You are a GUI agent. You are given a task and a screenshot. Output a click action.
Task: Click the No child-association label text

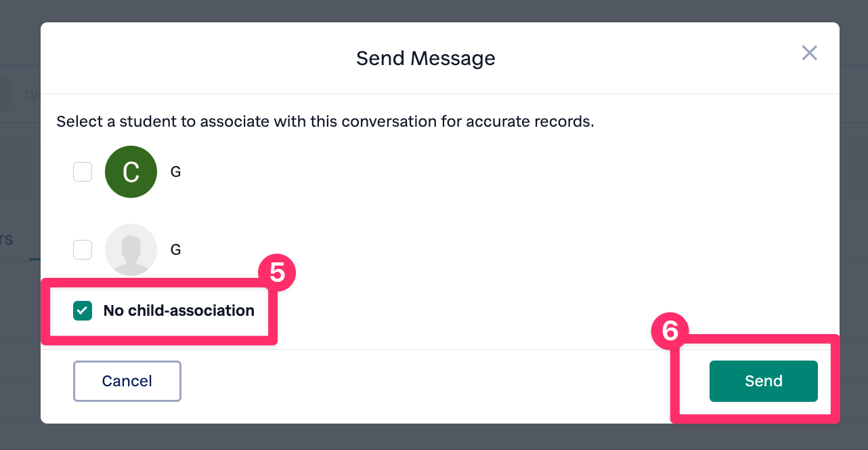(x=179, y=311)
